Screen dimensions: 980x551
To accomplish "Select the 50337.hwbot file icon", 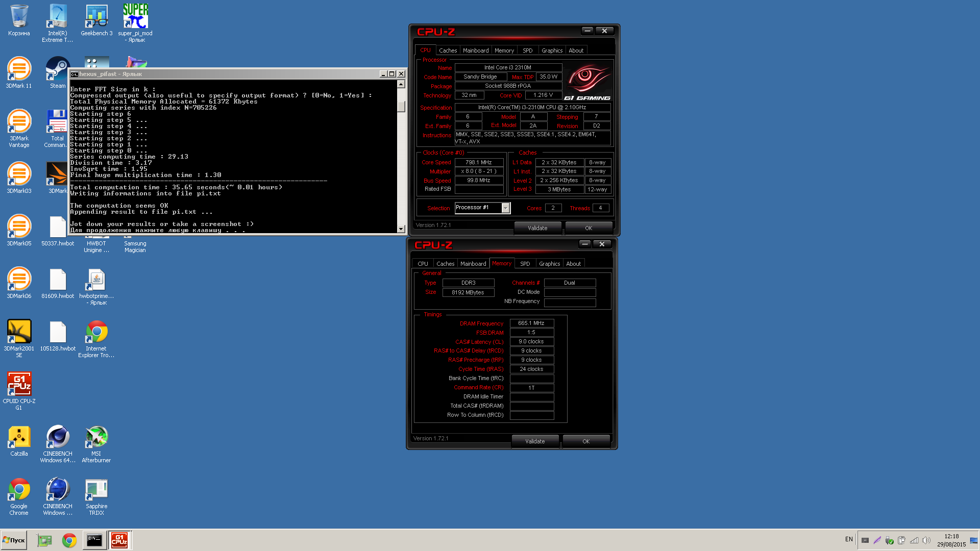I will pos(58,231).
